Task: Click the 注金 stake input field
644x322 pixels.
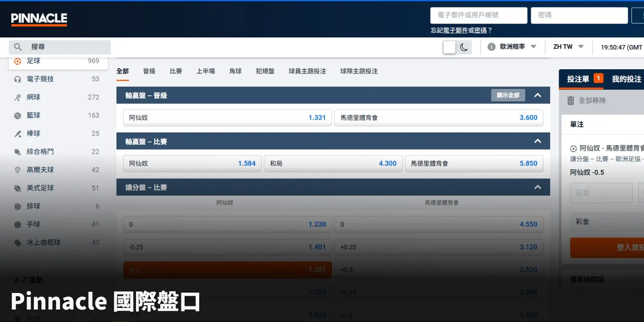Action: [601, 193]
